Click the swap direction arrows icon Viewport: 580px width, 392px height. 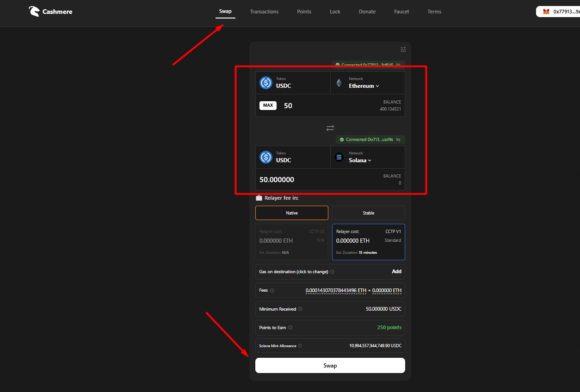(x=330, y=128)
